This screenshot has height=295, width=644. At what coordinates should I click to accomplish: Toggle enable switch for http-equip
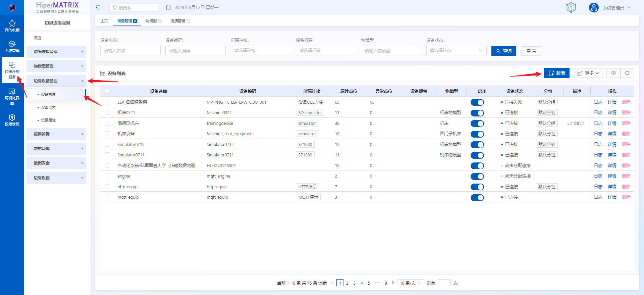[x=477, y=187]
